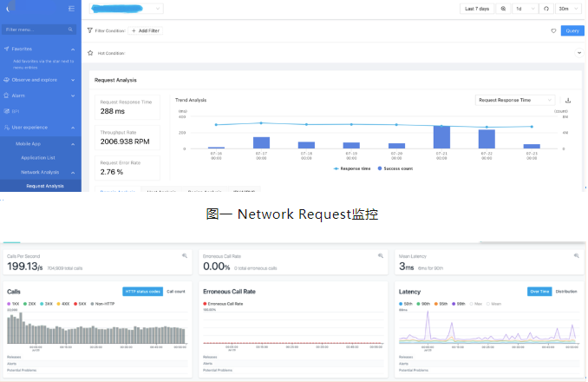588x382 pixels.
Task: Click the refresh icon in top bar
Action: [x=546, y=9]
